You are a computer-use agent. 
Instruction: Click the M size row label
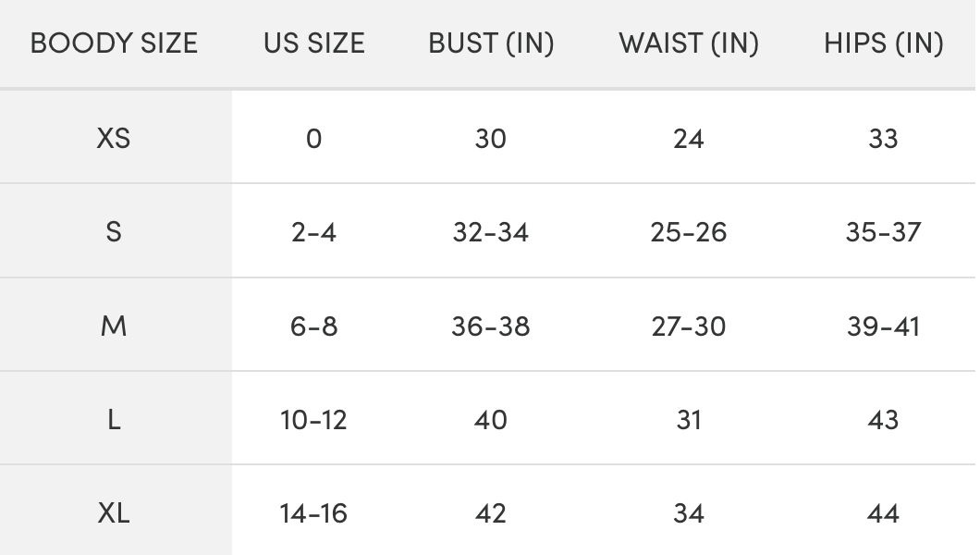[x=114, y=327]
